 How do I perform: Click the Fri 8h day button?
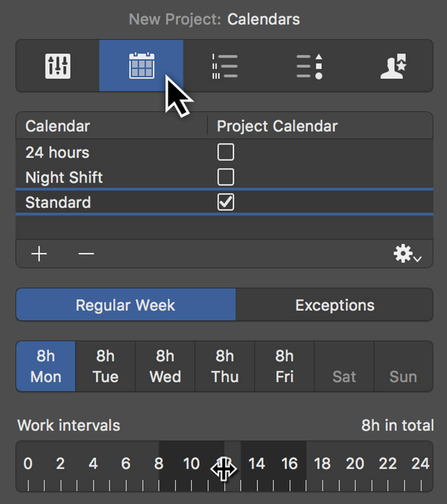point(284,366)
